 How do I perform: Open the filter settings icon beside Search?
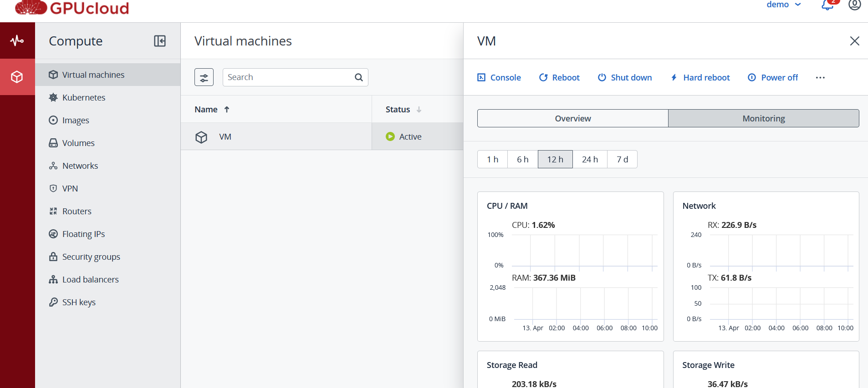click(x=204, y=77)
